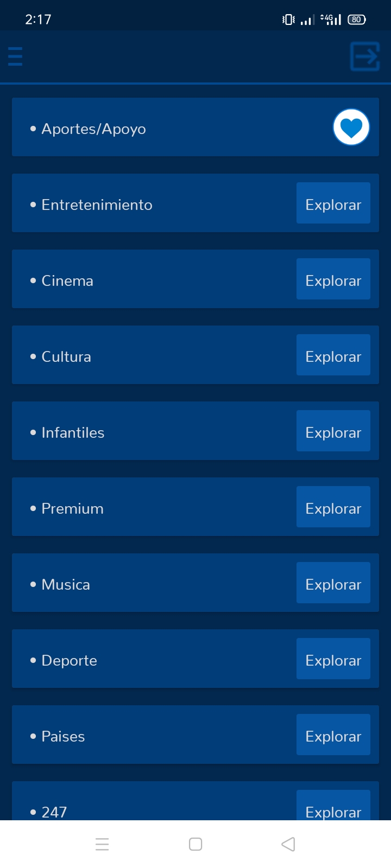Image resolution: width=391 pixels, height=868 pixels.
Task: Open the hamburger menu
Action: 15,56
